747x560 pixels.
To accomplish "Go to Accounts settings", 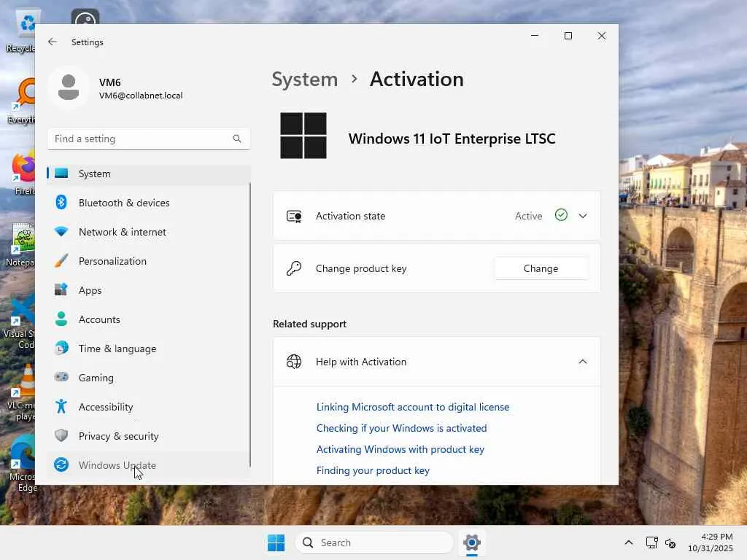I will pos(149,319).
